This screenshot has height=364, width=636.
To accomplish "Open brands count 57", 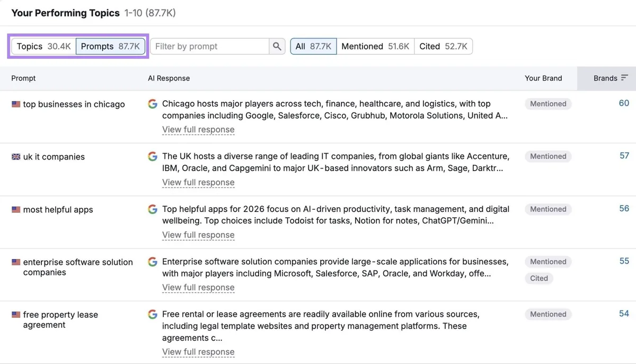I will [x=624, y=156].
